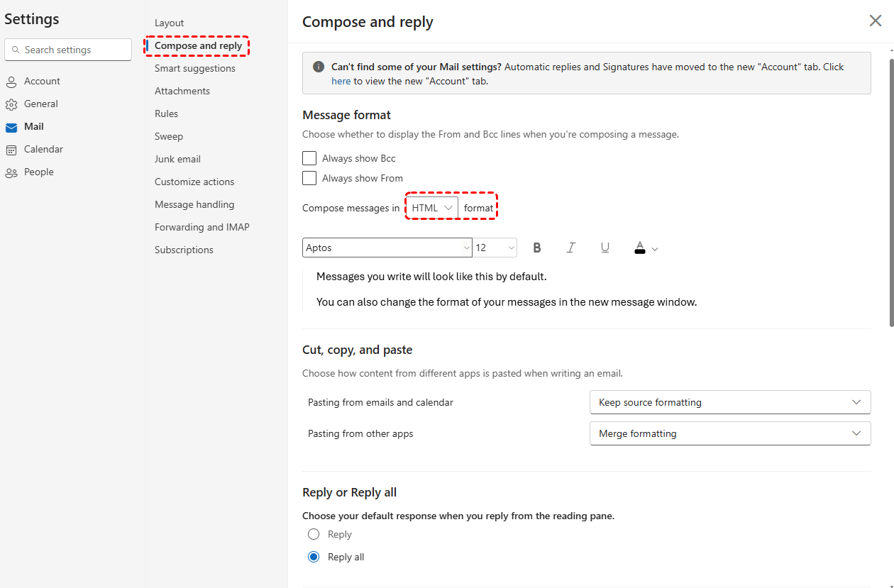Click the People icon in sidebar
This screenshot has height=588, width=894.
(x=11, y=172)
